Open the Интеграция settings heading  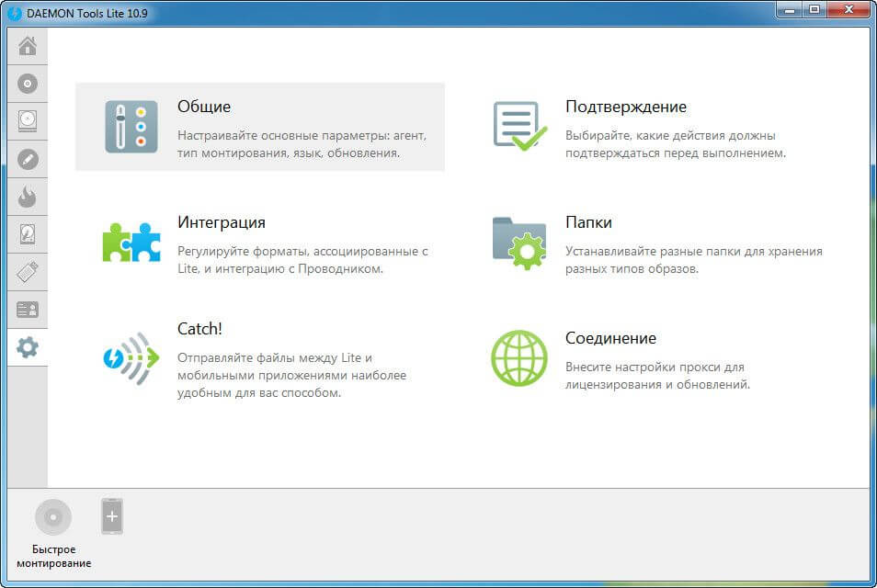(222, 222)
